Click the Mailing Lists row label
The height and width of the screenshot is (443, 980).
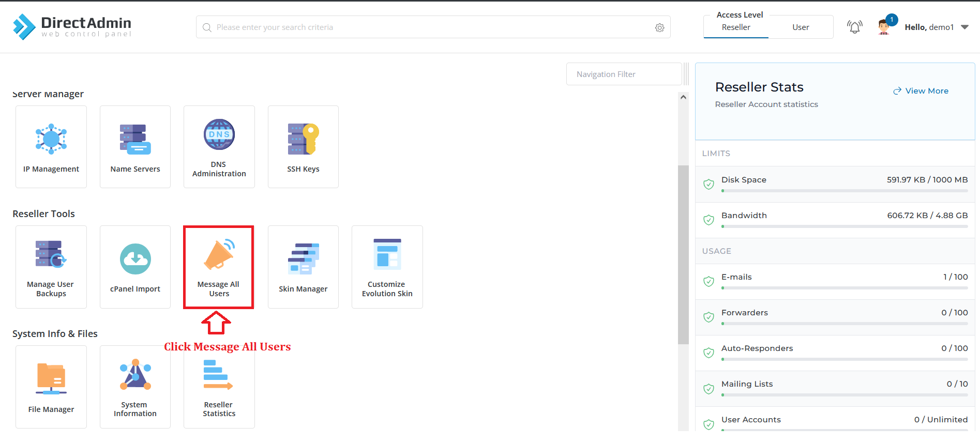[747, 384]
